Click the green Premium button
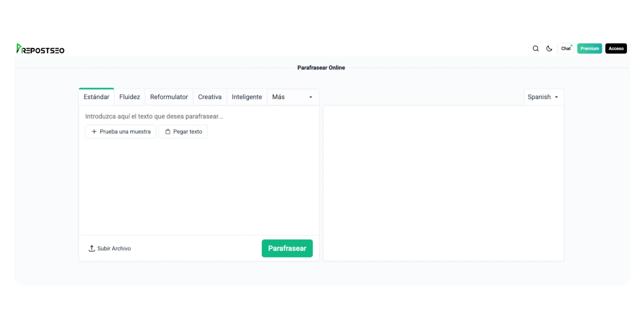Screen dimensions: 644x319 589,49
